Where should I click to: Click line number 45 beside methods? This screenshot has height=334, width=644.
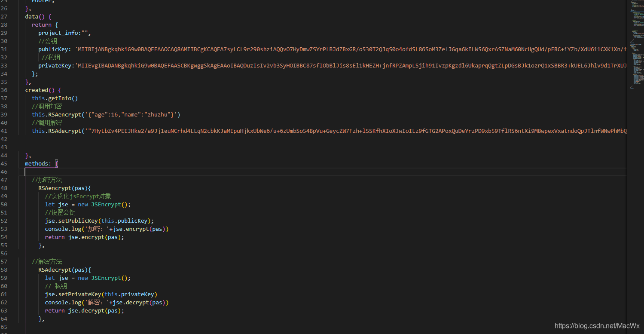pyautogui.click(x=4, y=163)
